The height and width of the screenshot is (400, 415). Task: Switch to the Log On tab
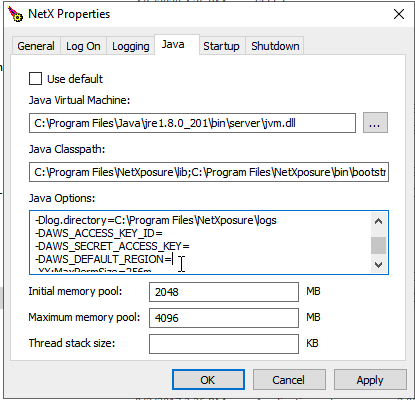click(x=83, y=46)
